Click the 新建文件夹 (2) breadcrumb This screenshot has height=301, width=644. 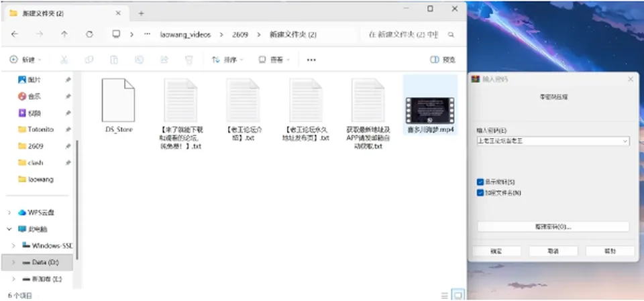pos(293,35)
